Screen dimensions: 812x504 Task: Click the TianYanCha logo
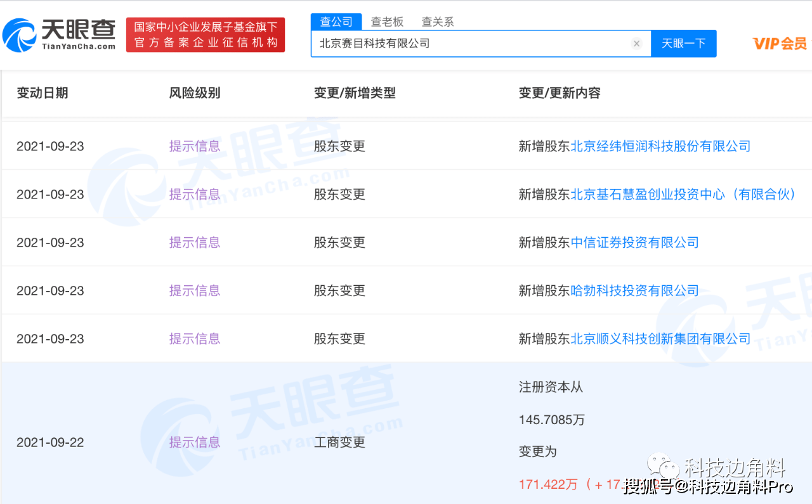59,35
